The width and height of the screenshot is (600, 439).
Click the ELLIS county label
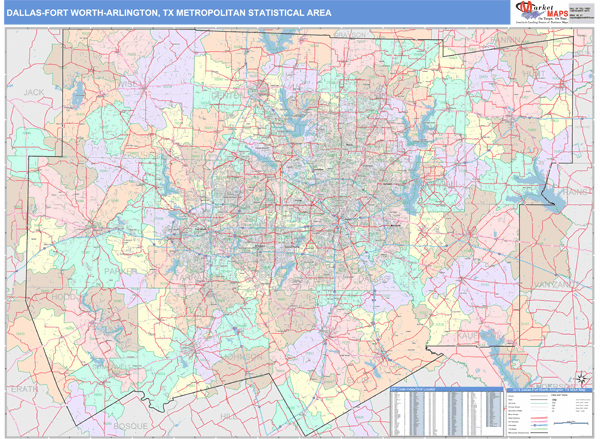[358, 380]
